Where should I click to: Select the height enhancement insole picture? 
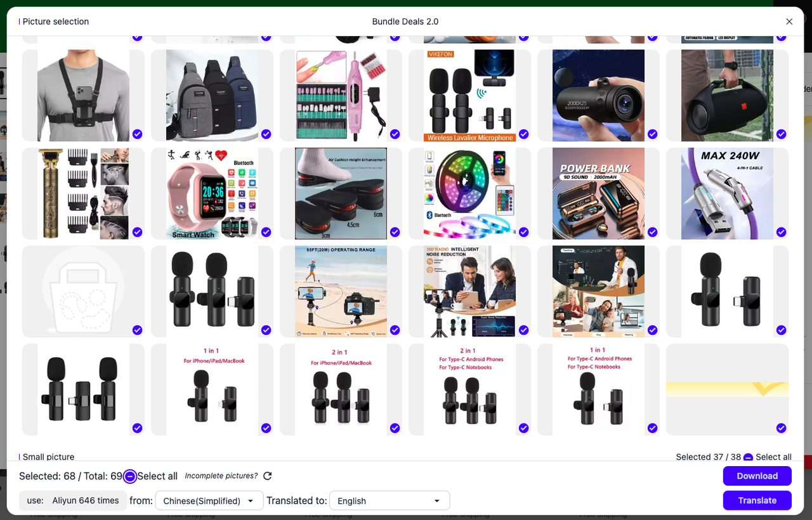341,193
